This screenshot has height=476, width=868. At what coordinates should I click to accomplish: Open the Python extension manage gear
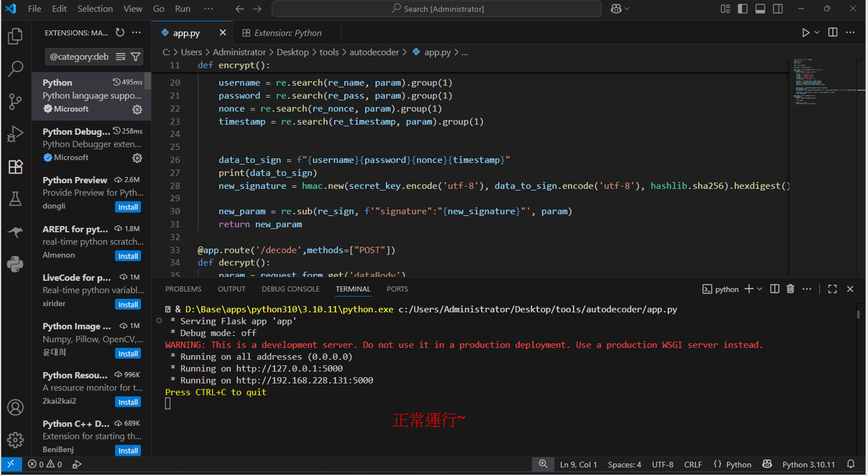[137, 110]
